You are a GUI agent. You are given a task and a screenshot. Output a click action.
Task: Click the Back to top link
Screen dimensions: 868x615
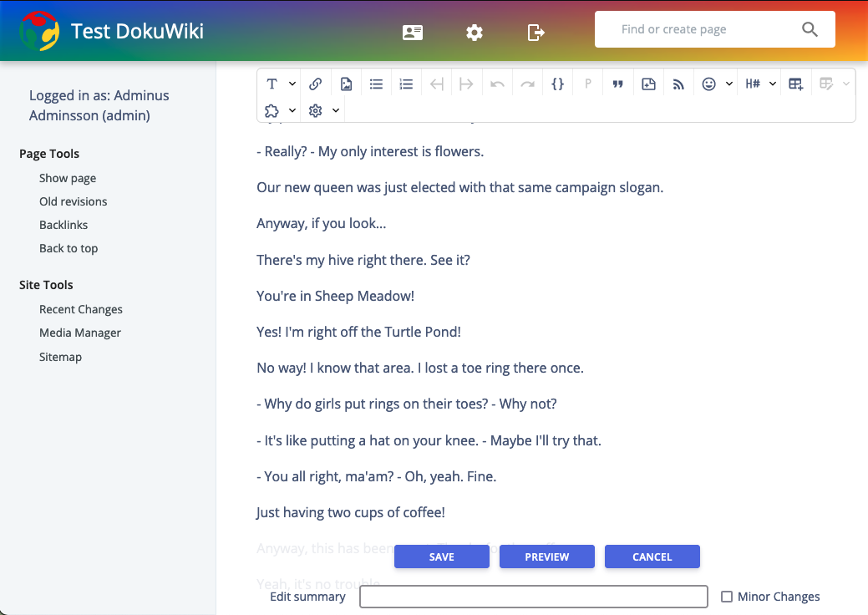click(69, 248)
